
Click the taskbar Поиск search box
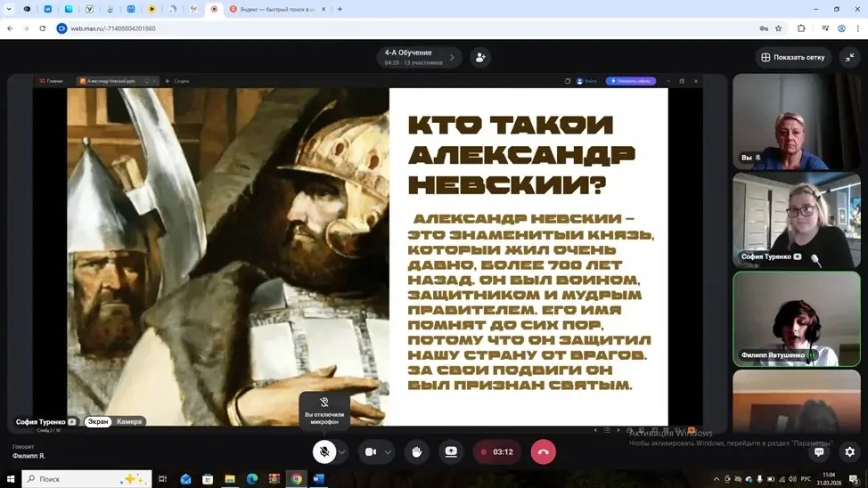point(87,479)
